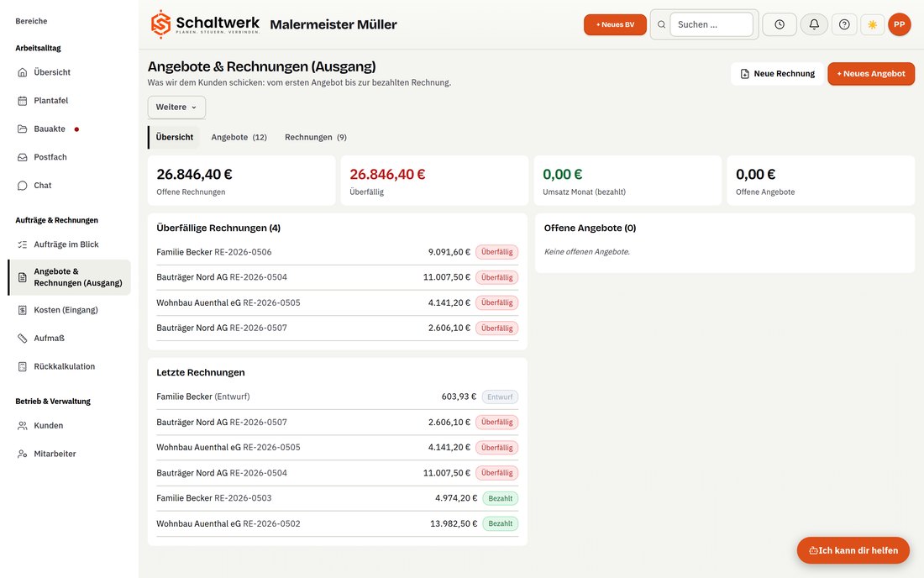Click the Angebote & Rechnungen sidebar icon
The width and height of the screenshot is (924, 578).
(x=23, y=277)
